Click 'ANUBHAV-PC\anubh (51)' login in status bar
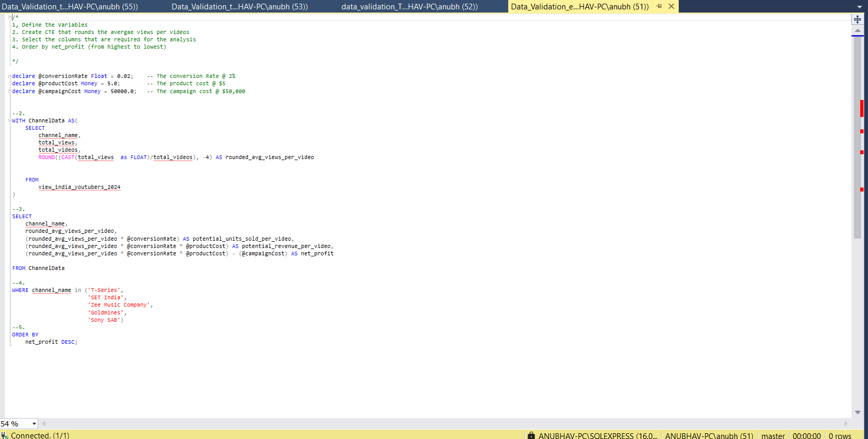This screenshot has height=439, width=868. pos(709,435)
